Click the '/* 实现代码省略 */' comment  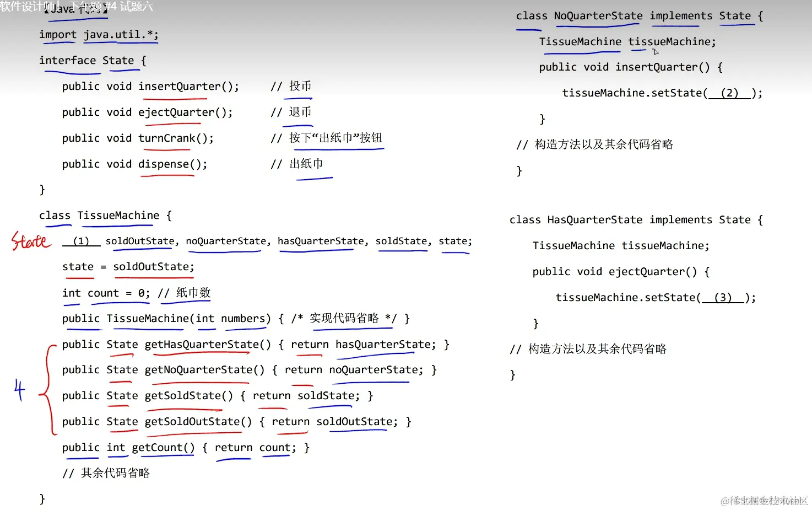344,318
